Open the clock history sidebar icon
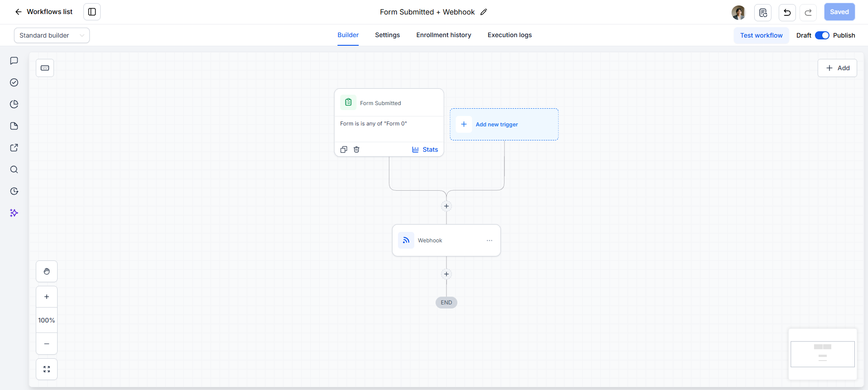868x390 pixels. (x=14, y=191)
